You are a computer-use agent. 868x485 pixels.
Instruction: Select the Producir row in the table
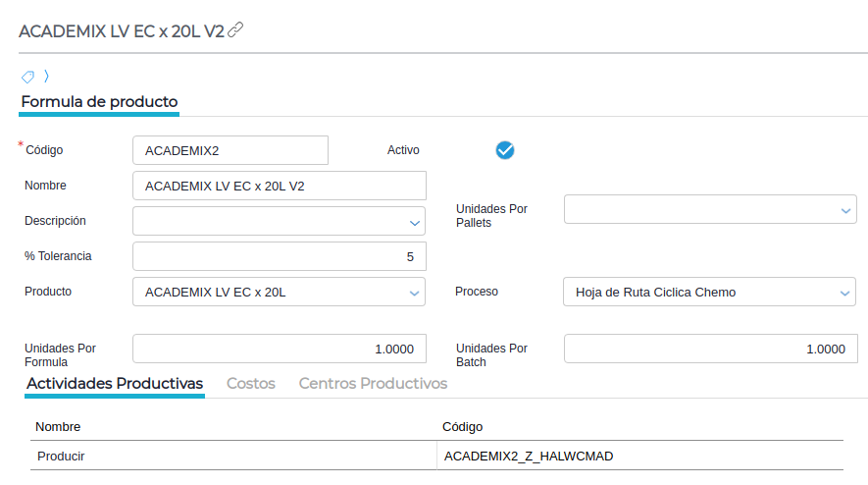232,457
